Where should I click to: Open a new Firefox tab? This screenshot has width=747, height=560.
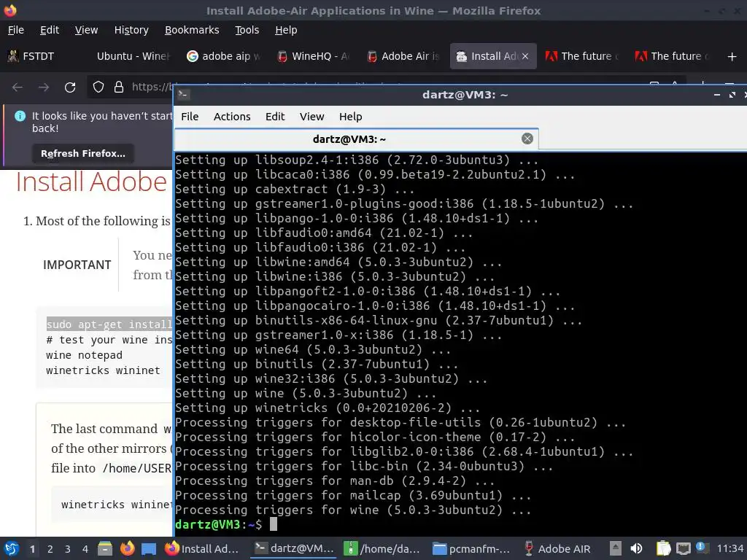732,57
